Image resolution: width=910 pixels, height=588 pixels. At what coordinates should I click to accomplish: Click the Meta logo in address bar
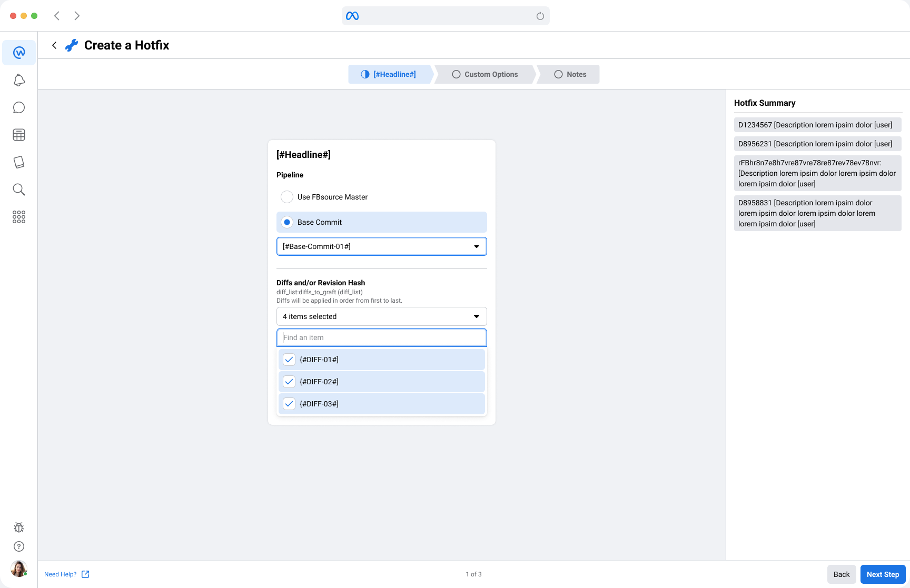[x=352, y=16]
